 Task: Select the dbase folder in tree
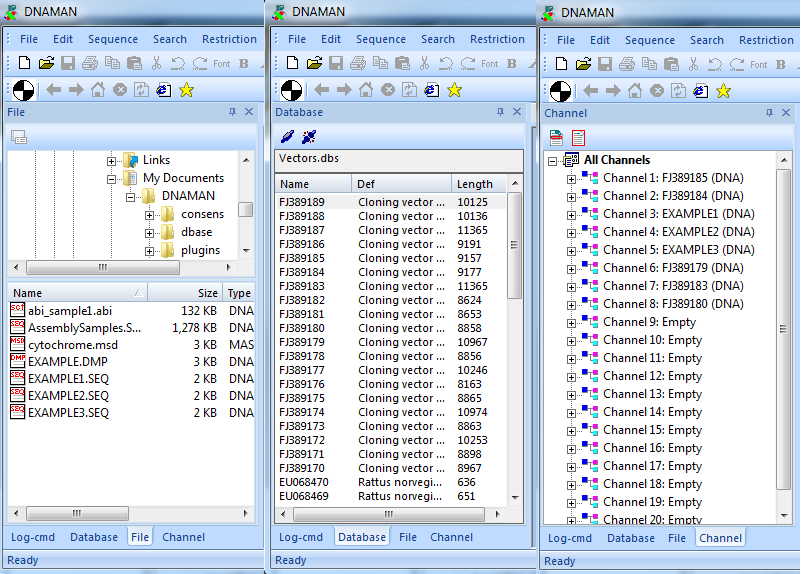[x=197, y=232]
